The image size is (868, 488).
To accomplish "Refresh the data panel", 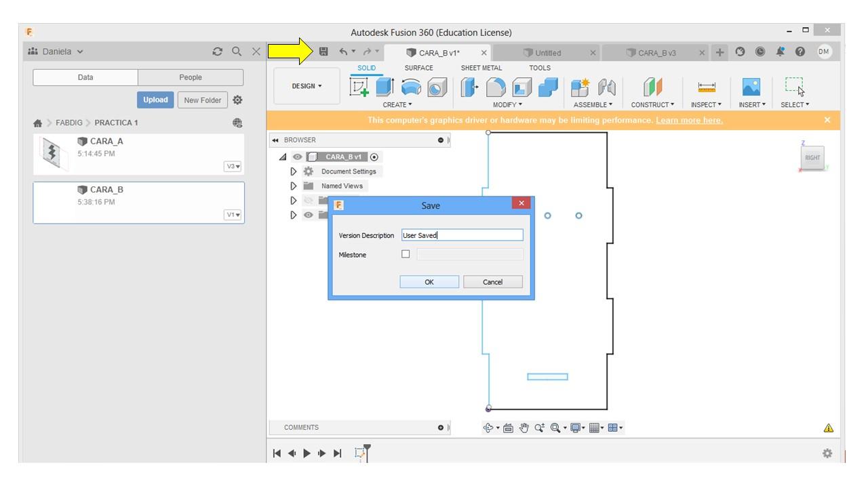I will pos(218,52).
